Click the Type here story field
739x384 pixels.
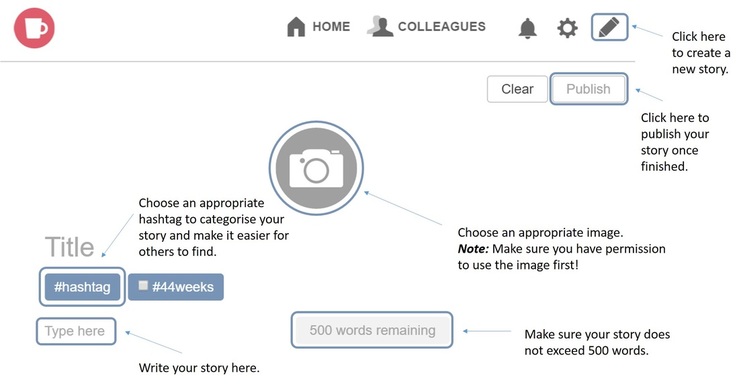tap(75, 331)
